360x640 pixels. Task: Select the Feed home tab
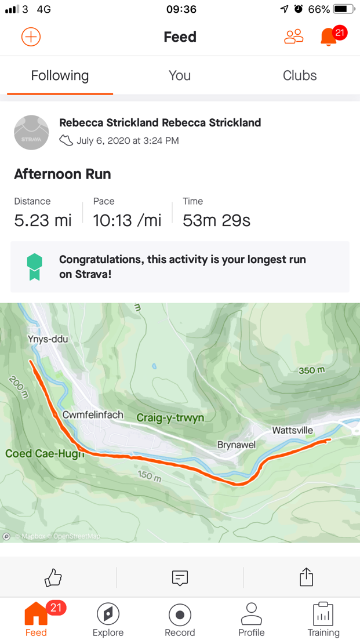(36, 619)
